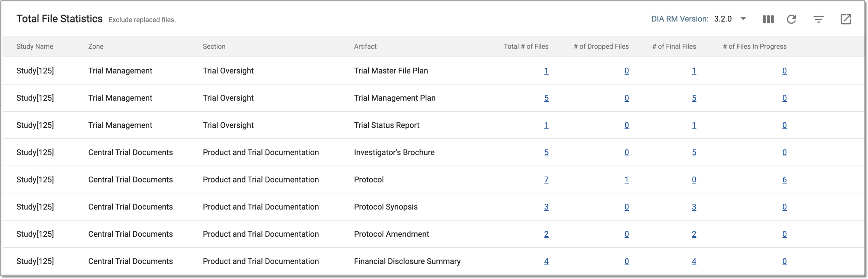868x279 pixels.
Task: Open total files link for Investigator's Brochure
Action: coord(546,153)
